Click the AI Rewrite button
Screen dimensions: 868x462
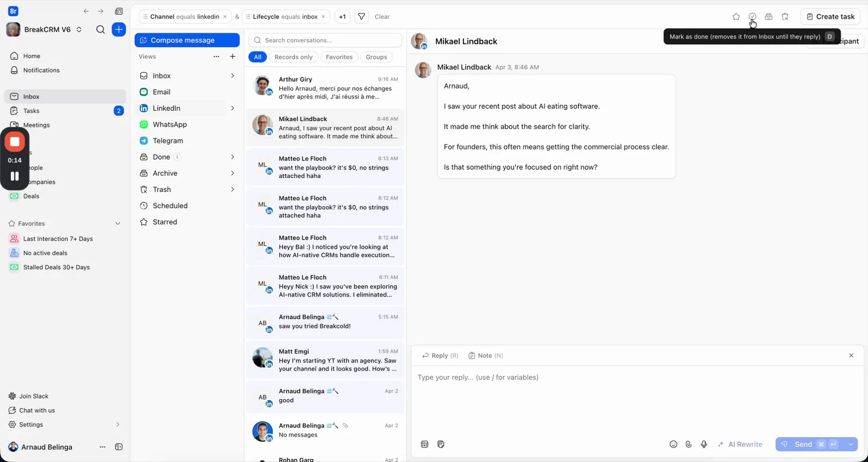coord(740,444)
